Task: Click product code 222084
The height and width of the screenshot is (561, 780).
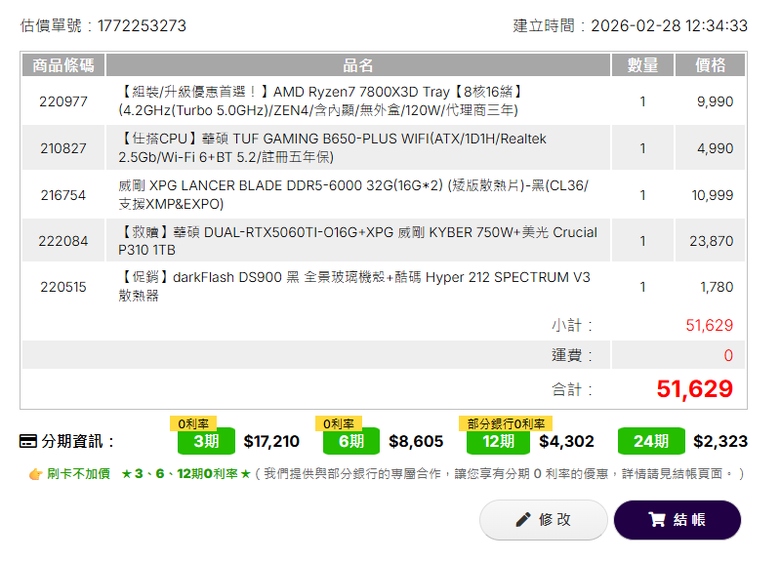Action: (63, 241)
